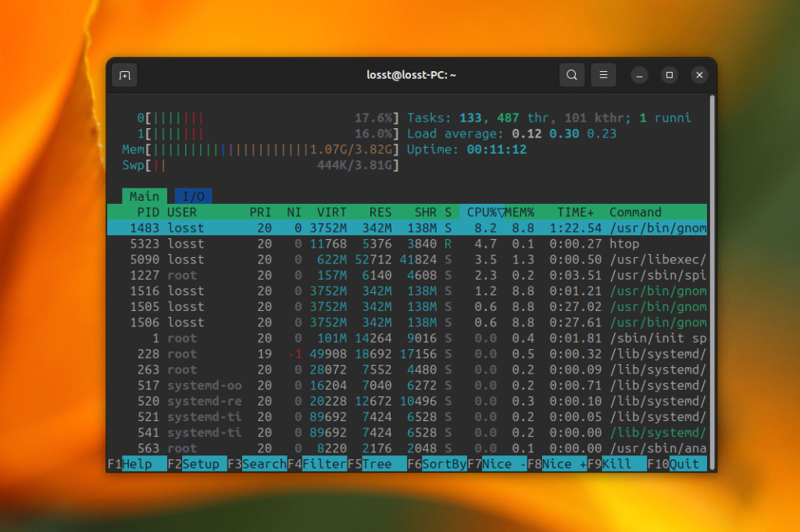The width and height of the screenshot is (800, 532).
Task: Select the Main tab in htop
Action: point(145,196)
